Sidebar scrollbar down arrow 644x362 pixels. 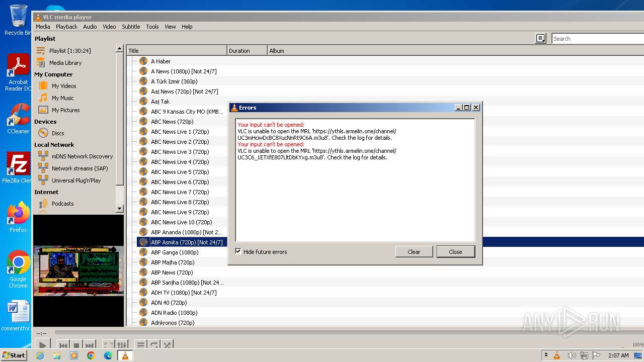(x=119, y=208)
